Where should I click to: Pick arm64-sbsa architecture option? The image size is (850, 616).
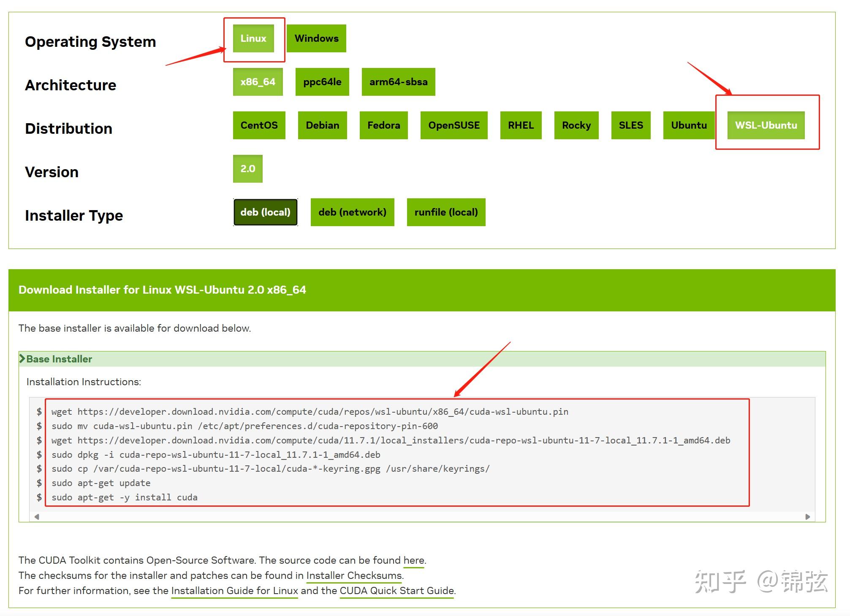coord(398,82)
